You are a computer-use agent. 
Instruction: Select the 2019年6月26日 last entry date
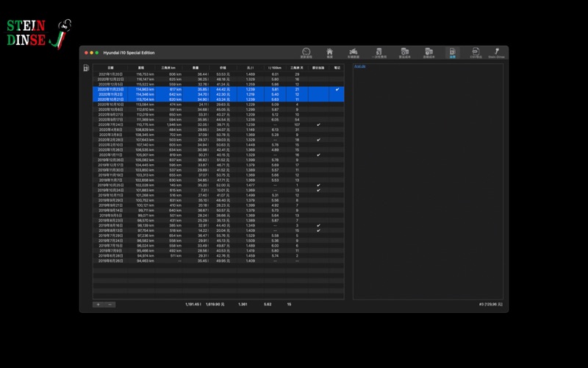pyautogui.click(x=111, y=261)
